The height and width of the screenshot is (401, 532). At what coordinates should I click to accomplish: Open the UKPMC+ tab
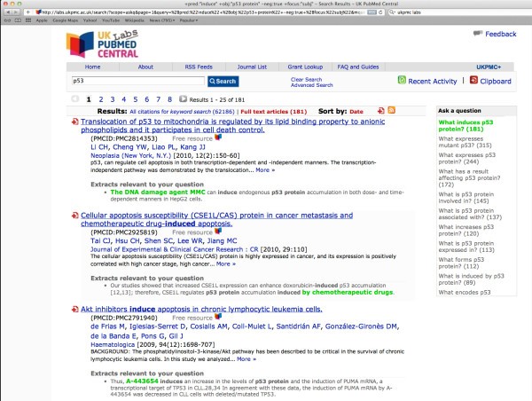point(489,67)
